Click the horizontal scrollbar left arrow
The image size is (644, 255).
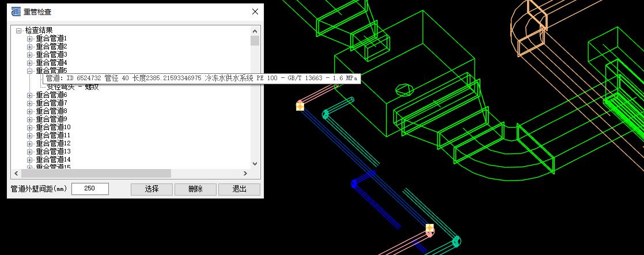(x=16, y=173)
